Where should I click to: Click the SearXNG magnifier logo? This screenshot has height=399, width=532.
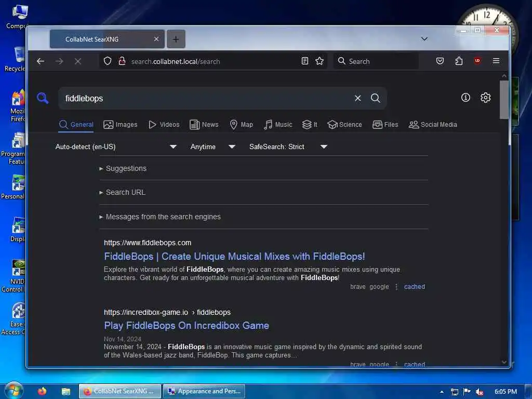point(43,98)
